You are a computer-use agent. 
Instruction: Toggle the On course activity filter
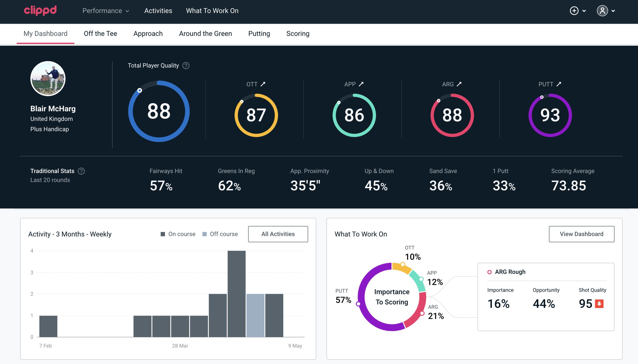(178, 234)
